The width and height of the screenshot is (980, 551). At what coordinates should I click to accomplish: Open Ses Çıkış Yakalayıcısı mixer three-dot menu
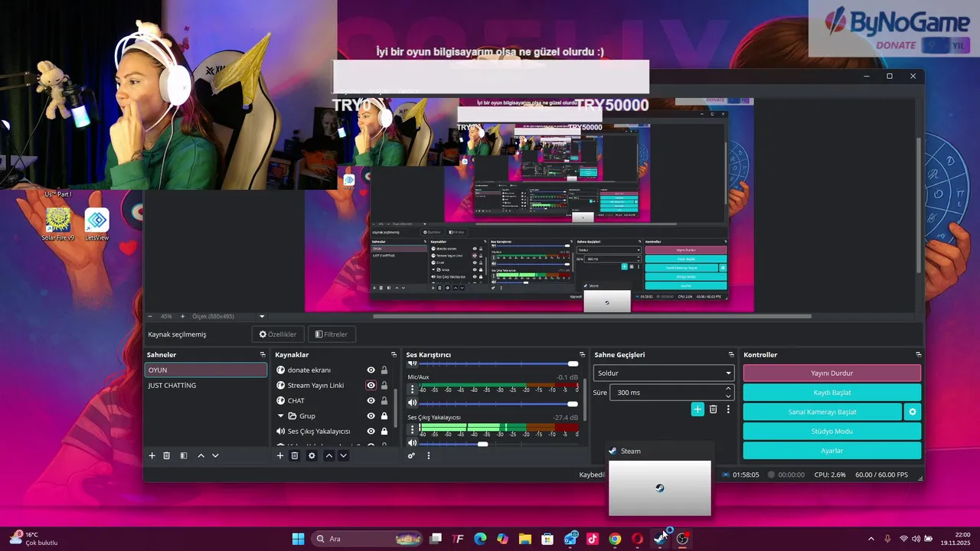412,430
